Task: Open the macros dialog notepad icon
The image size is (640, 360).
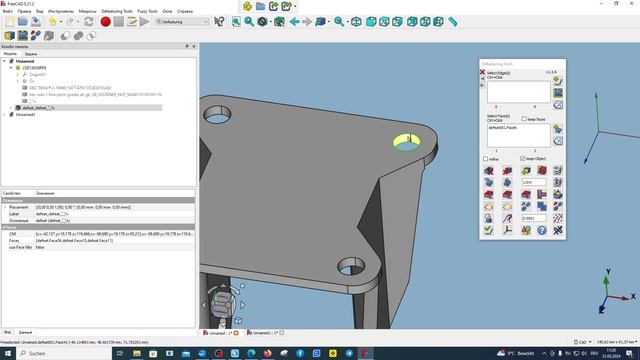Action: coord(131,22)
